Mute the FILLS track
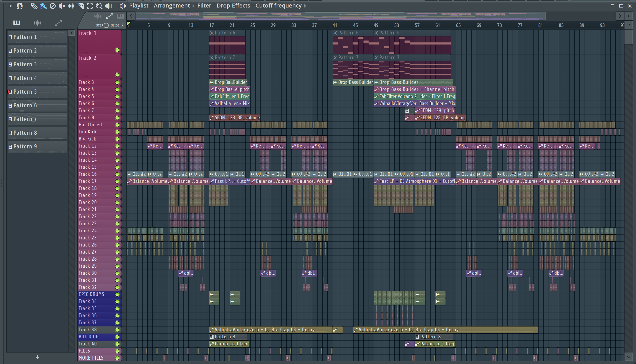The height and width of the screenshot is (364, 636). (x=117, y=351)
